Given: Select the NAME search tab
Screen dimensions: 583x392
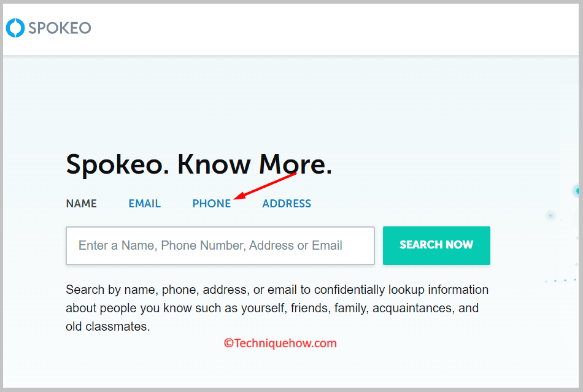Looking at the screenshot, I should (x=82, y=204).
